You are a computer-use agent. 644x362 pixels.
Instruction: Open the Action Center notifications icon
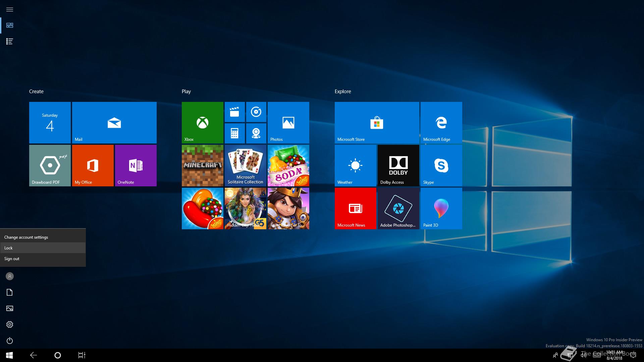(x=633, y=355)
